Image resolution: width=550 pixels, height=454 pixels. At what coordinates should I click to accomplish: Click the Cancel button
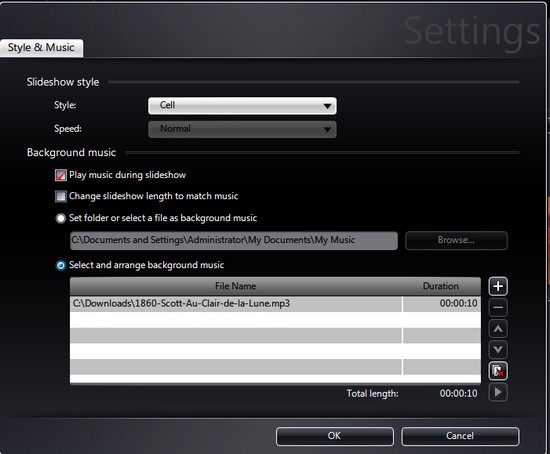pyautogui.click(x=460, y=436)
